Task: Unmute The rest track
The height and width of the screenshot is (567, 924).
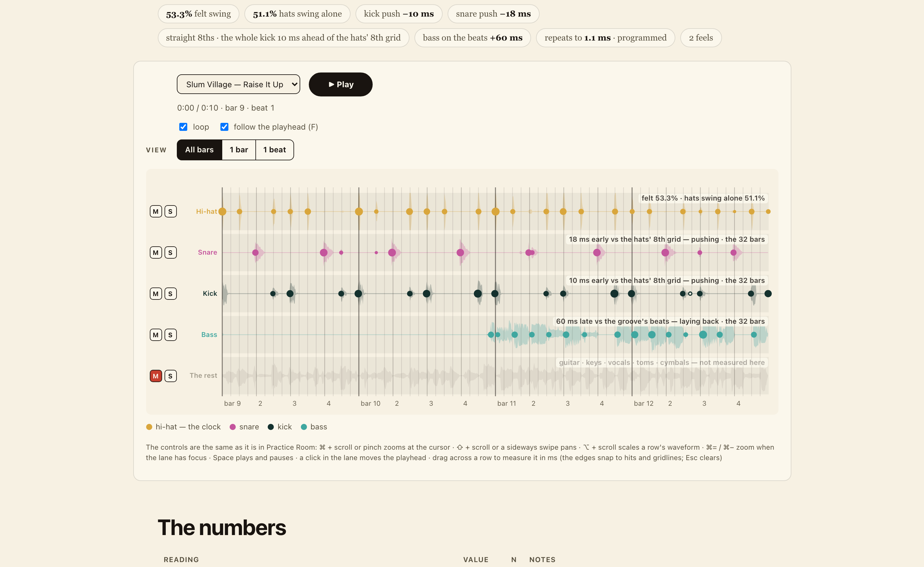Action: pos(156,376)
